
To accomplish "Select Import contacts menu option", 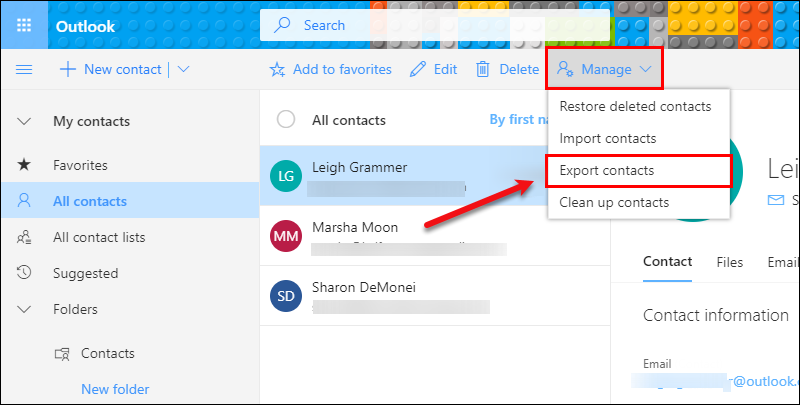I will click(x=607, y=138).
